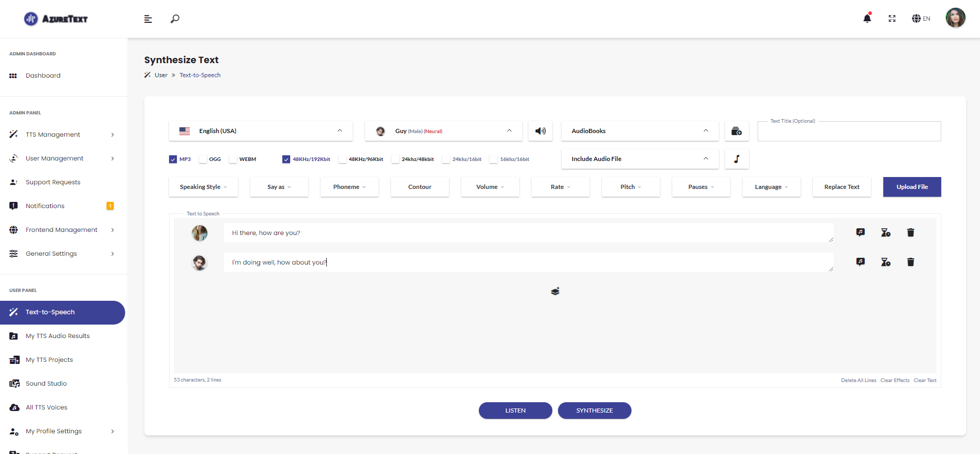The height and width of the screenshot is (454, 980).
Task: Open the Speaking Style dropdown
Action: 203,187
